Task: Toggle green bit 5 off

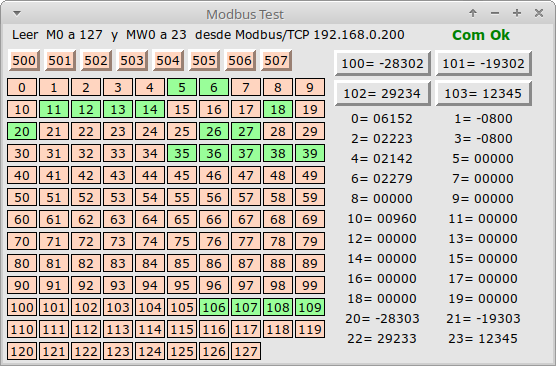Action: [182, 87]
